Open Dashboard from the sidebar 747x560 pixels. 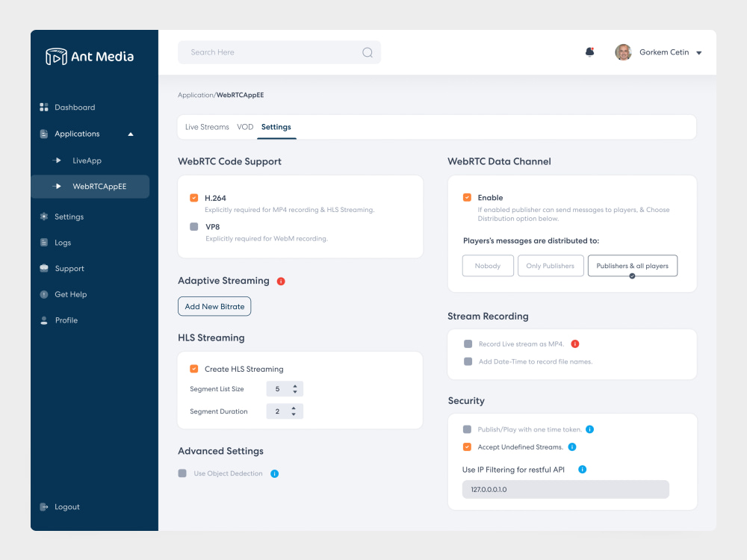pos(75,108)
